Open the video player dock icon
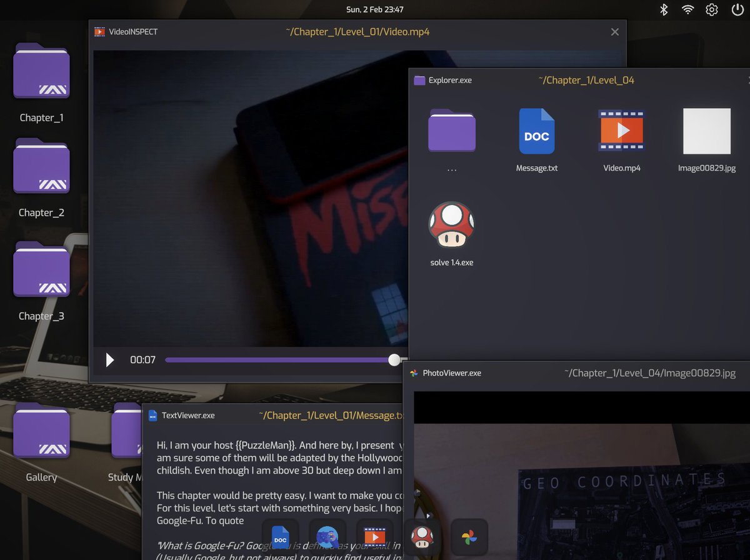 coord(374,537)
